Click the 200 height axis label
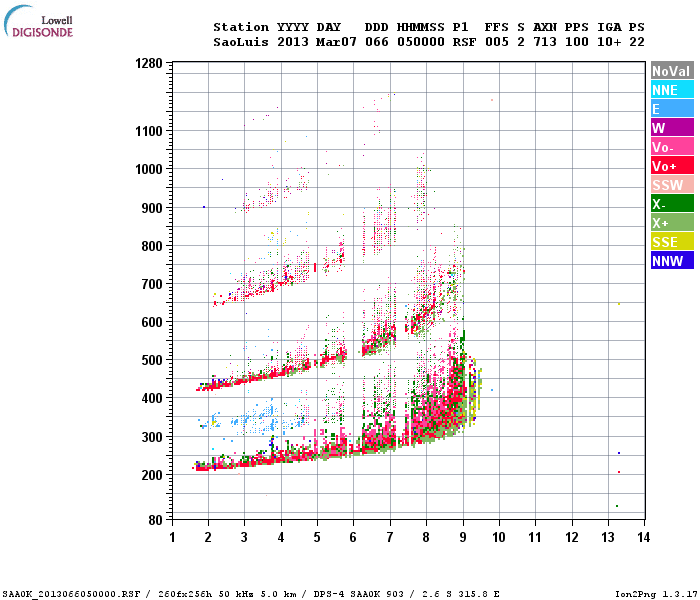The image size is (700, 600). point(152,475)
